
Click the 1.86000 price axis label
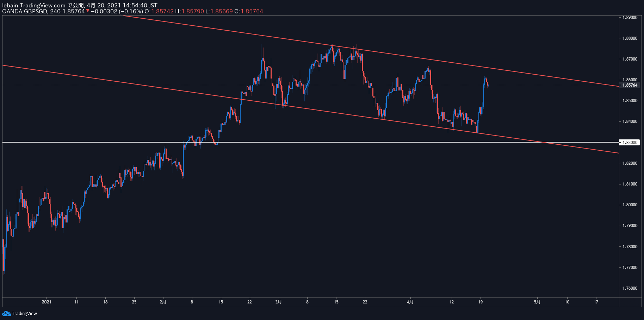[x=630, y=80]
